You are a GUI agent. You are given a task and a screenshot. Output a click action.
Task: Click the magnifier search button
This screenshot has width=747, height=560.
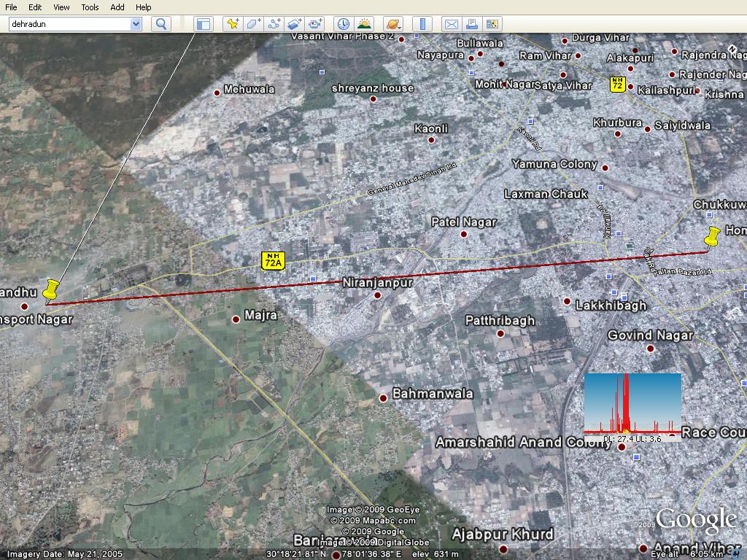point(161,24)
